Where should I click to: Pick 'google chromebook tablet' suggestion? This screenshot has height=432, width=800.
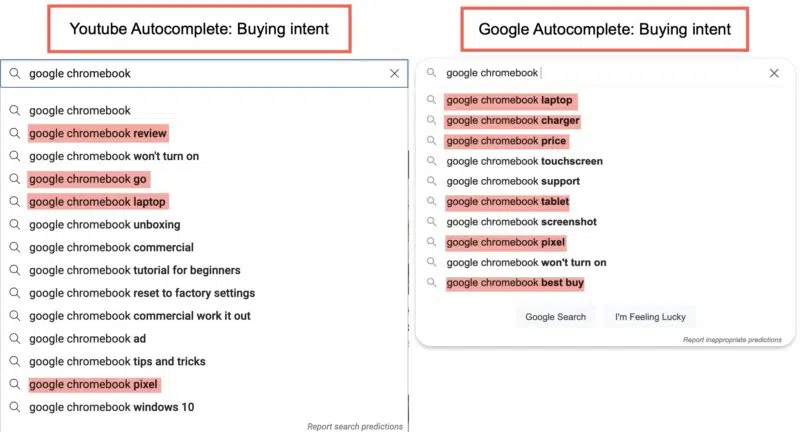[507, 202]
